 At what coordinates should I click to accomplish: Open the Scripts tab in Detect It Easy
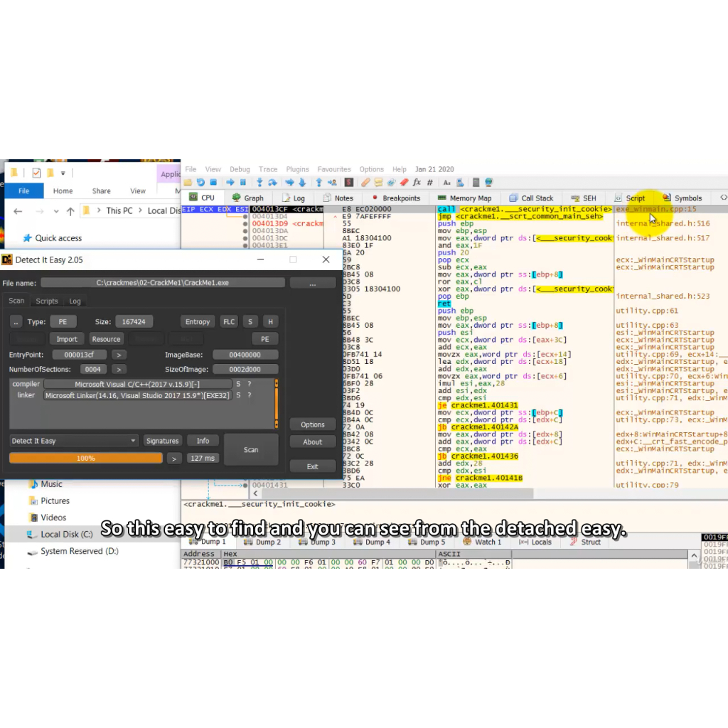pos(47,301)
